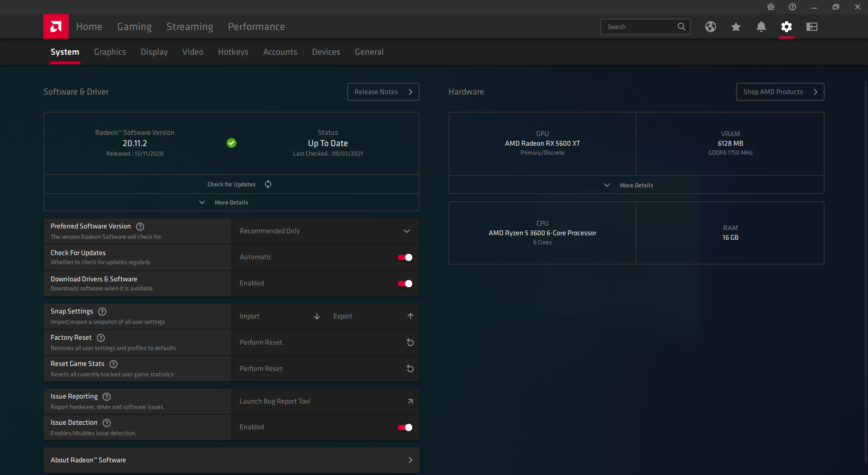This screenshot has height=475, width=868.
Task: Open the AMD Radeon home logo
Action: (x=56, y=26)
